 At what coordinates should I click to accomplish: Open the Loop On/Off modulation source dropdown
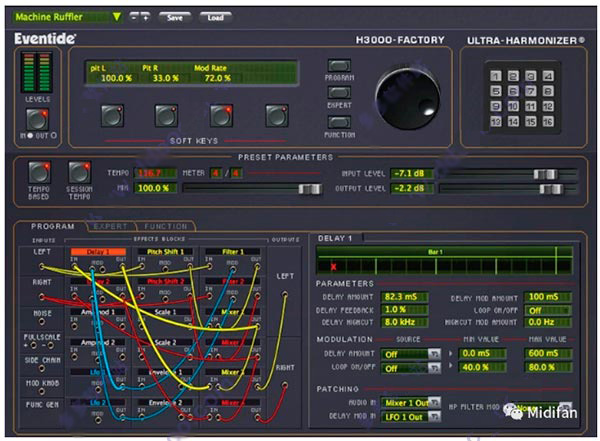(x=411, y=368)
